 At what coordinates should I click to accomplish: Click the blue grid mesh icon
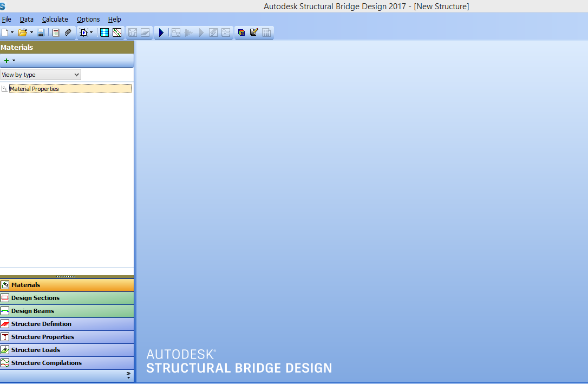click(x=104, y=32)
